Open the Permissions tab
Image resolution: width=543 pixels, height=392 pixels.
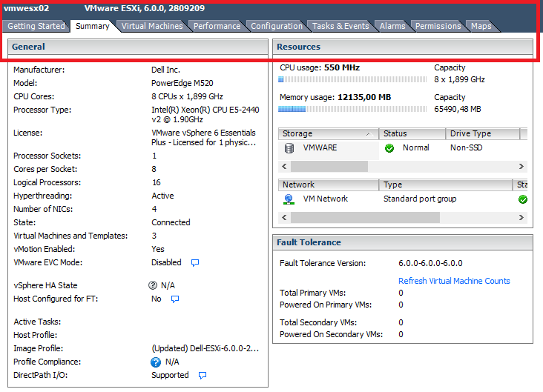438,26
